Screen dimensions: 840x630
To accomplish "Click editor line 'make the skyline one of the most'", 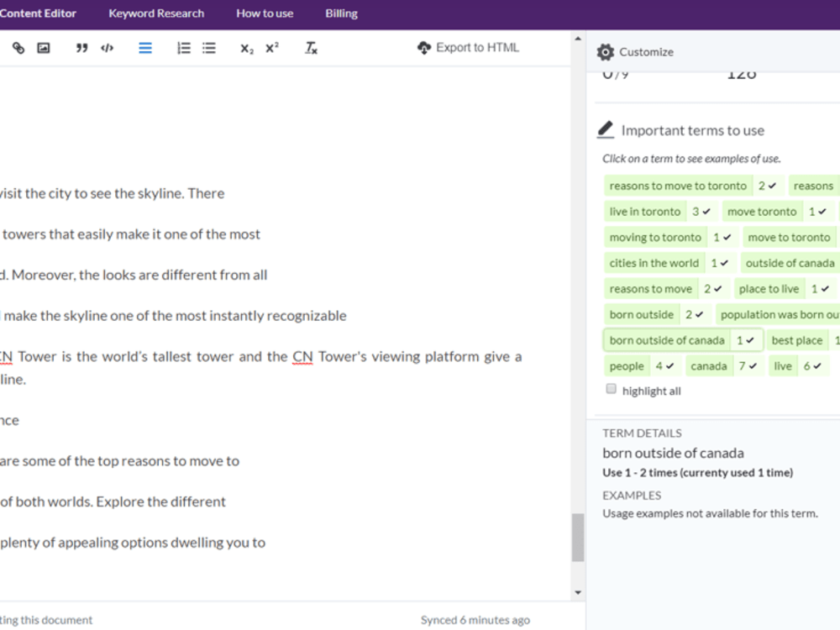I will (174, 316).
